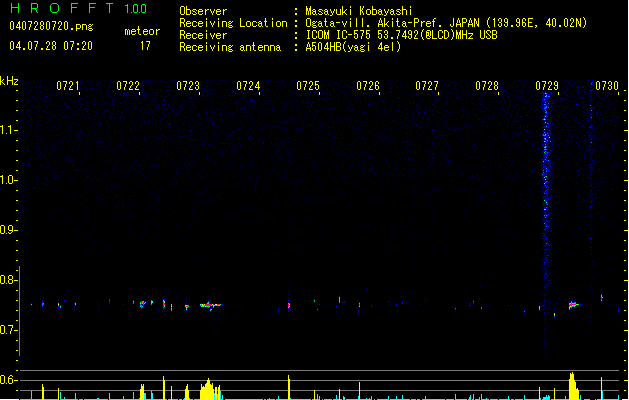
Task: Click the 0724 time marker
Action: (x=248, y=86)
